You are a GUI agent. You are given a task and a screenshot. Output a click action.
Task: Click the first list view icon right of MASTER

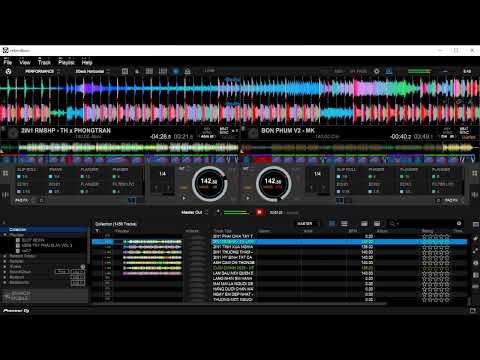(x=332, y=223)
